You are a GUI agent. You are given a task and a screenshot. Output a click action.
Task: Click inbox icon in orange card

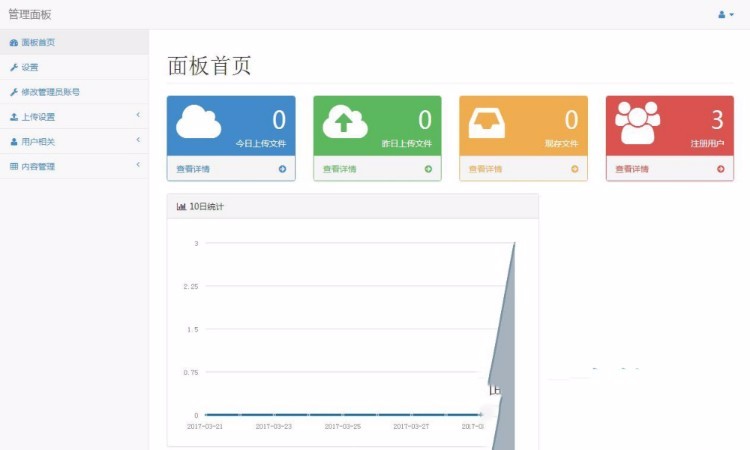486,123
